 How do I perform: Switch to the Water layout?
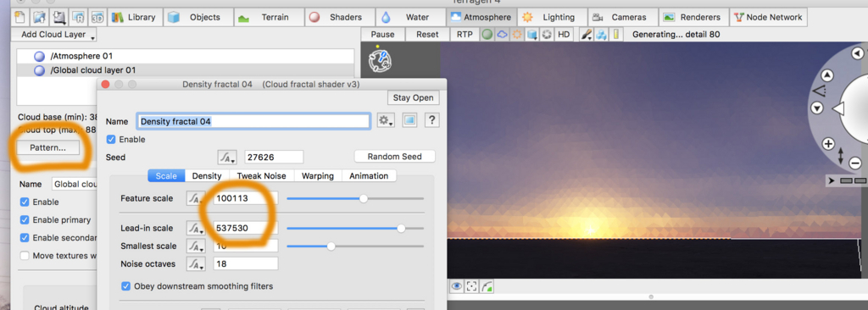click(411, 17)
